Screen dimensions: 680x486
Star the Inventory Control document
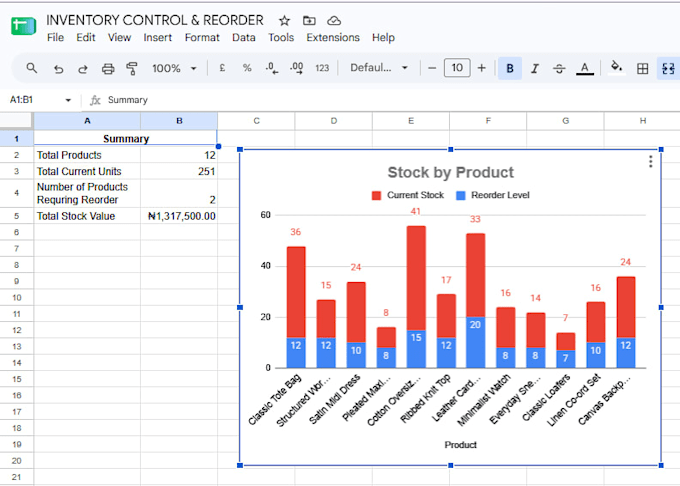(284, 20)
